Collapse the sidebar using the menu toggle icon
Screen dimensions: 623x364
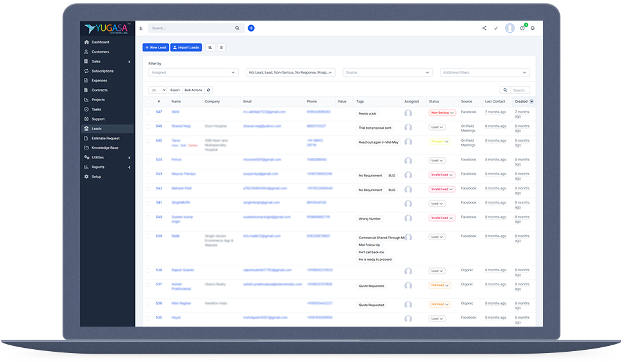(x=141, y=28)
